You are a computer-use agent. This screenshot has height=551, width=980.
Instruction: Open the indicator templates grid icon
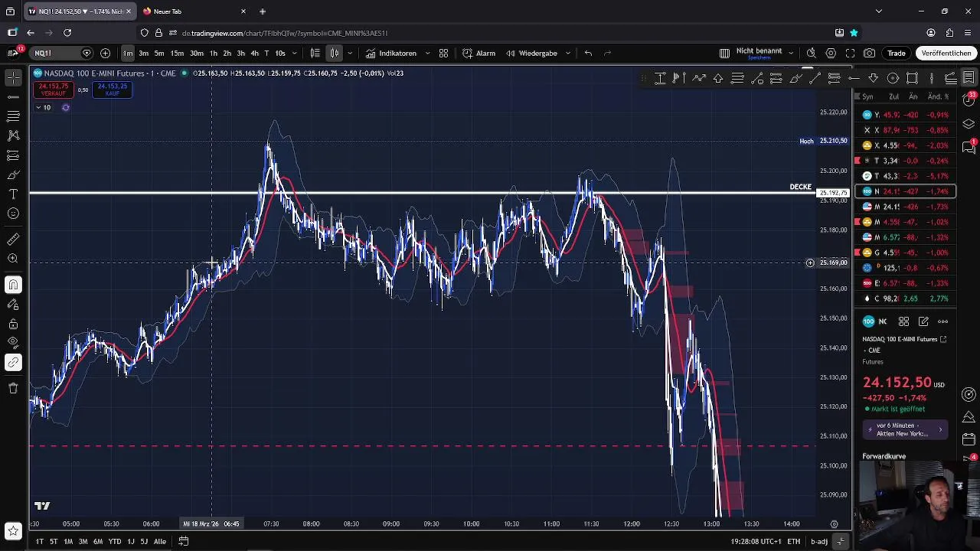pyautogui.click(x=443, y=53)
